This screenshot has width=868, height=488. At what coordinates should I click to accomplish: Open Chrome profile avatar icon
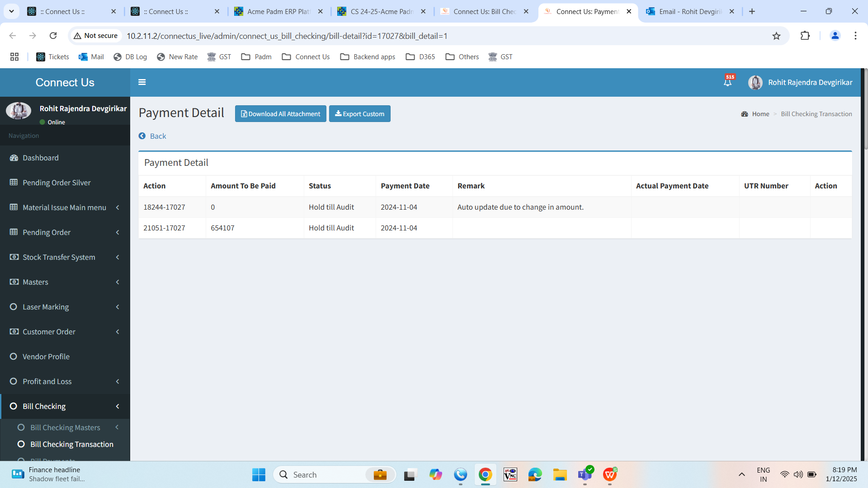835,36
